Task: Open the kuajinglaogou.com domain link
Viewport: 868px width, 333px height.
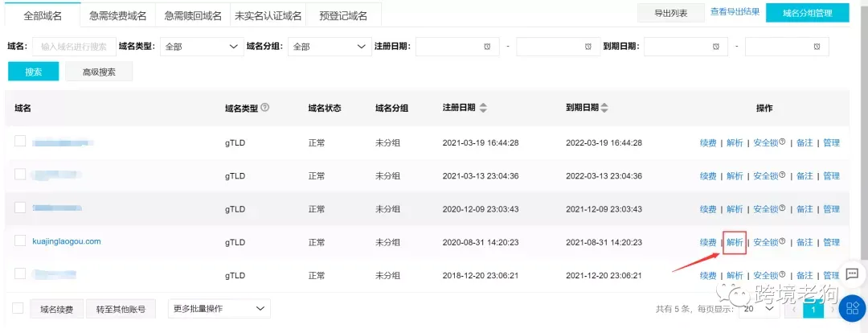Action: 67,241
